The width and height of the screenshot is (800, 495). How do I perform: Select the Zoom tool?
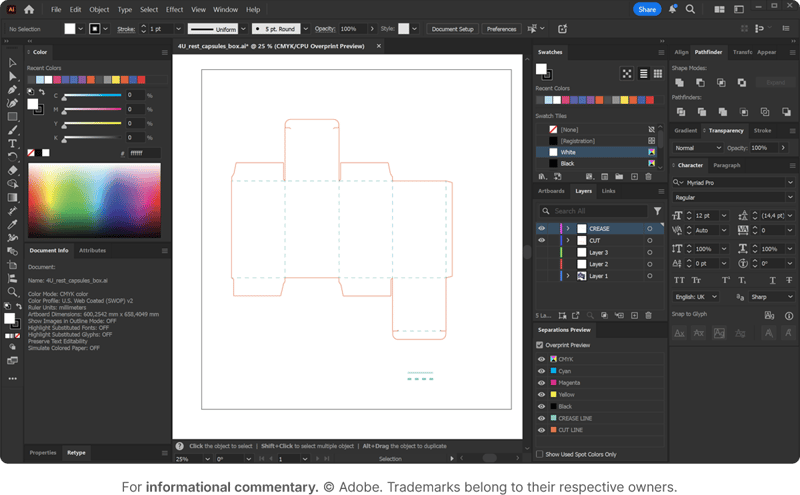click(12, 292)
